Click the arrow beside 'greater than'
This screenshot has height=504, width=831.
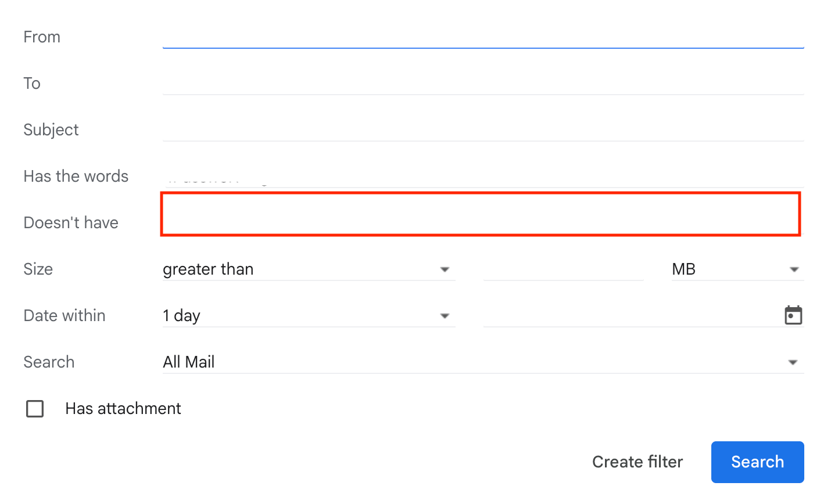click(445, 269)
